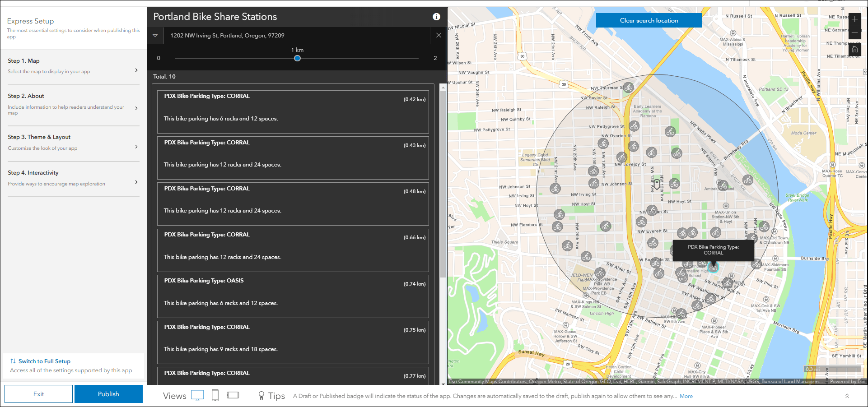The height and width of the screenshot is (407, 868).
Task: Click the MAX-City Hall station icon
Action: [x=697, y=365]
